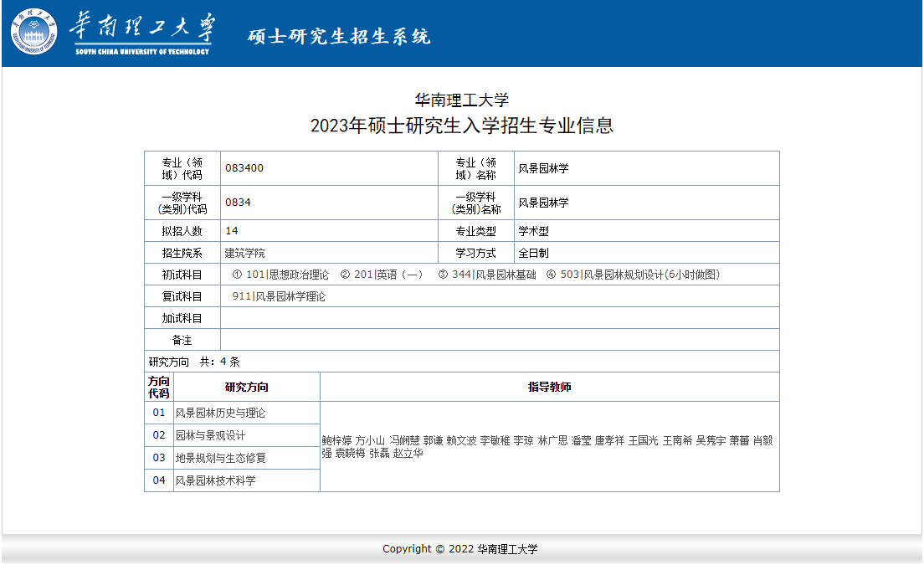Click direction code 03

coord(158,457)
